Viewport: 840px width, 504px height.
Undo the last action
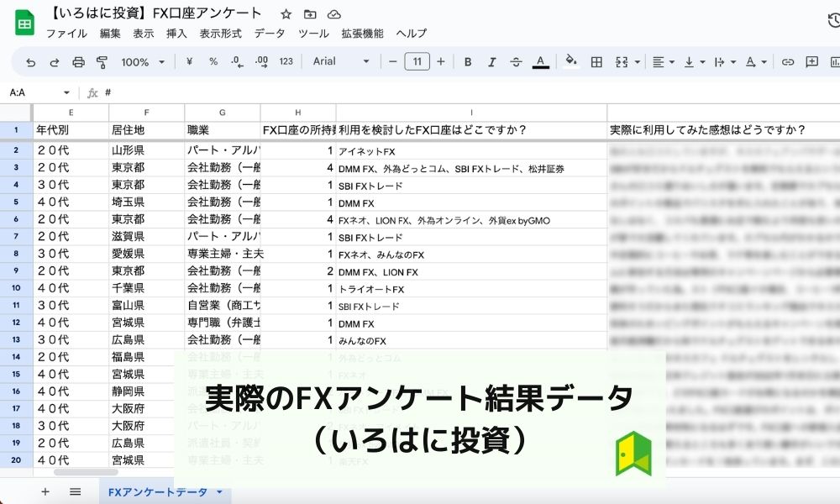[30, 62]
